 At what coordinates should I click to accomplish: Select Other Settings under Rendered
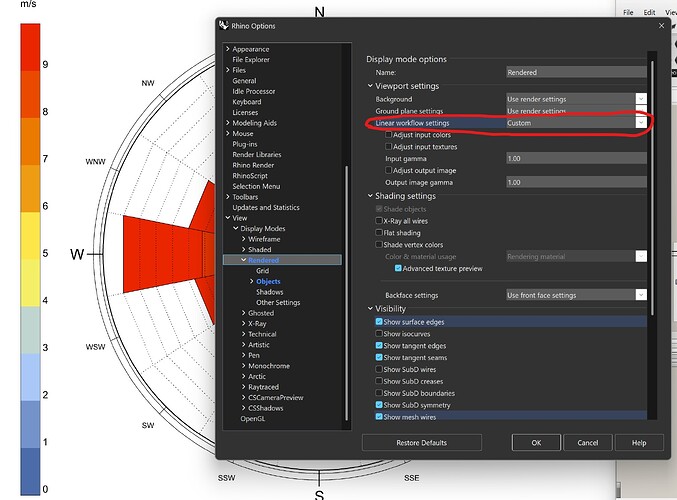(278, 302)
